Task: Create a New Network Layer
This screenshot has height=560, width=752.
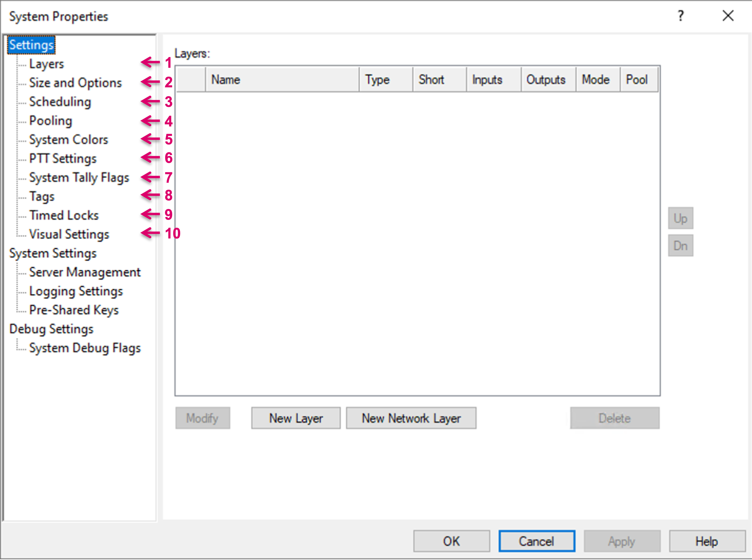Action: coord(411,418)
